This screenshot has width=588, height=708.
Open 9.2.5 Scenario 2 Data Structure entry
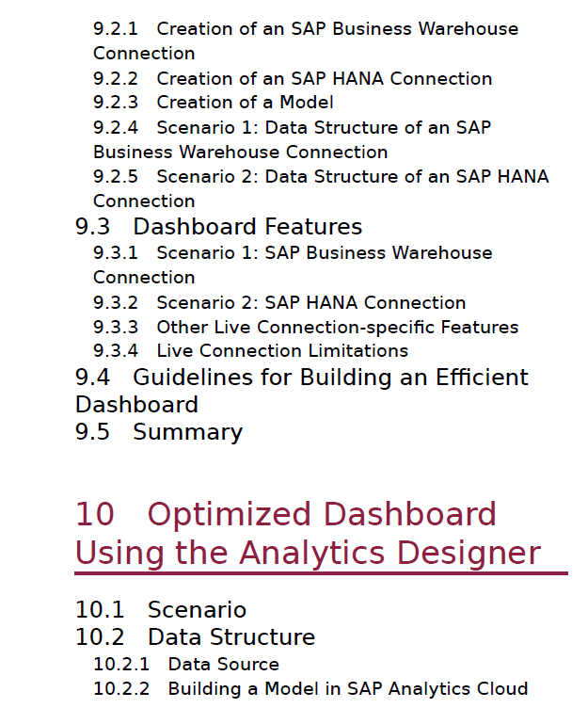coord(321,188)
